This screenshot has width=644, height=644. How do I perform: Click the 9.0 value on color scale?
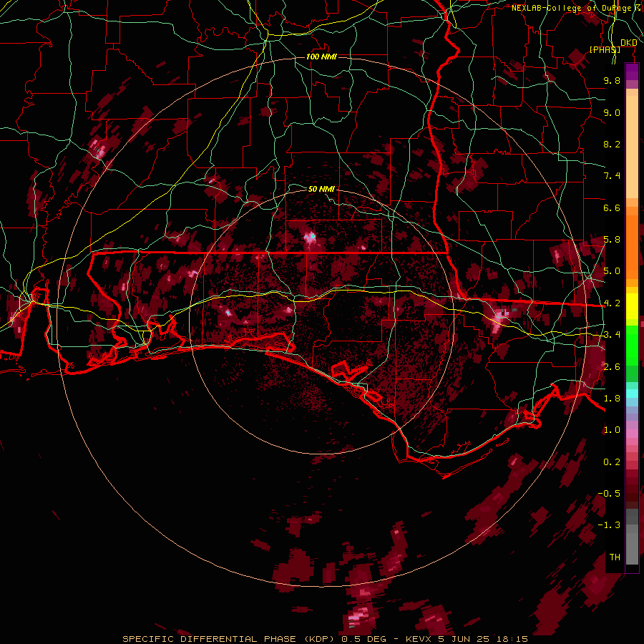(612, 112)
